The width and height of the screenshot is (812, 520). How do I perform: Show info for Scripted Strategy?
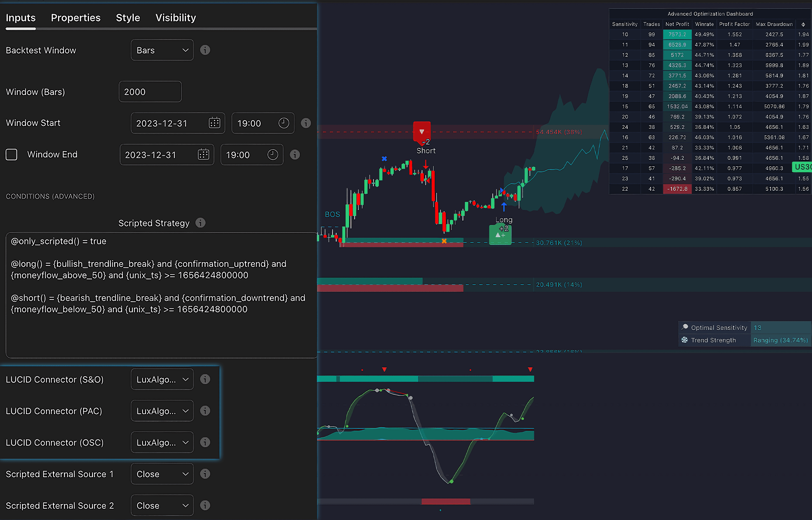200,223
